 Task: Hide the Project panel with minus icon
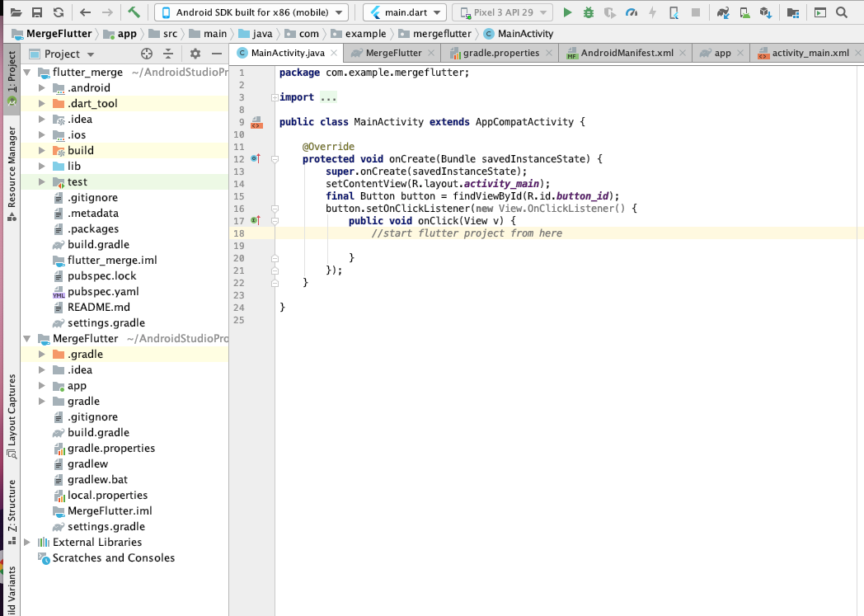pyautogui.click(x=217, y=54)
